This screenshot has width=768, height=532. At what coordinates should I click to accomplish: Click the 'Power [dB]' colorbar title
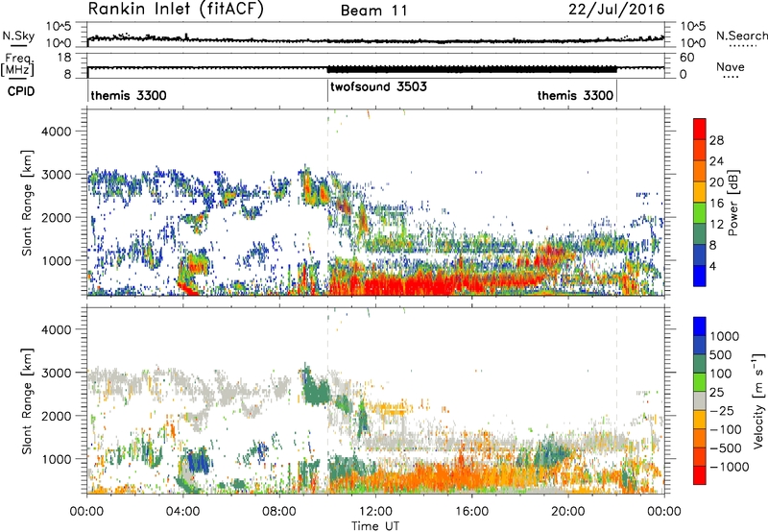point(733,203)
